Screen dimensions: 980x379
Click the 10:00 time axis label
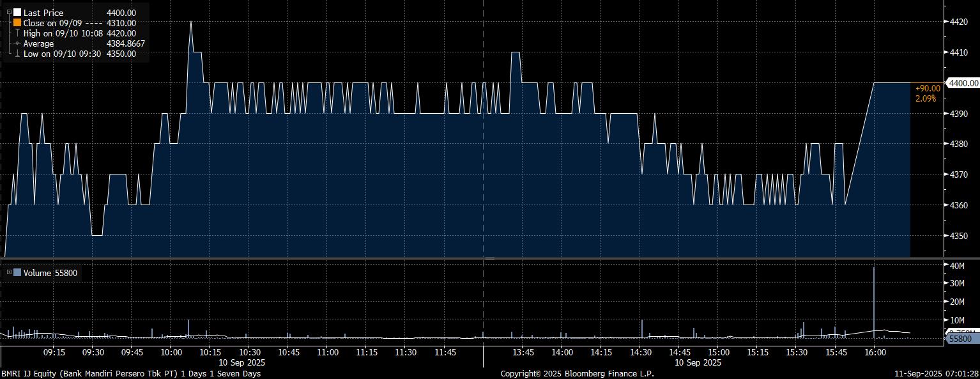(x=171, y=352)
